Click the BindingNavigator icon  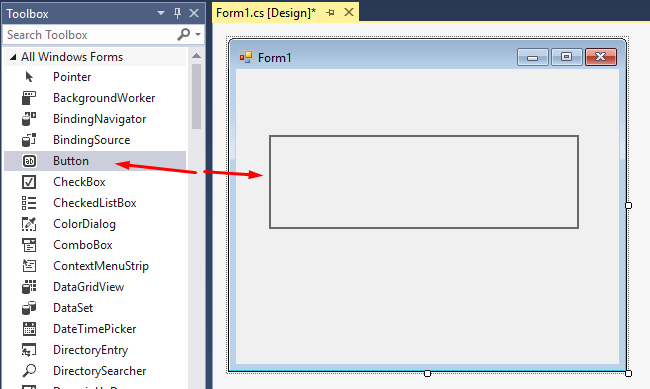tap(29, 119)
